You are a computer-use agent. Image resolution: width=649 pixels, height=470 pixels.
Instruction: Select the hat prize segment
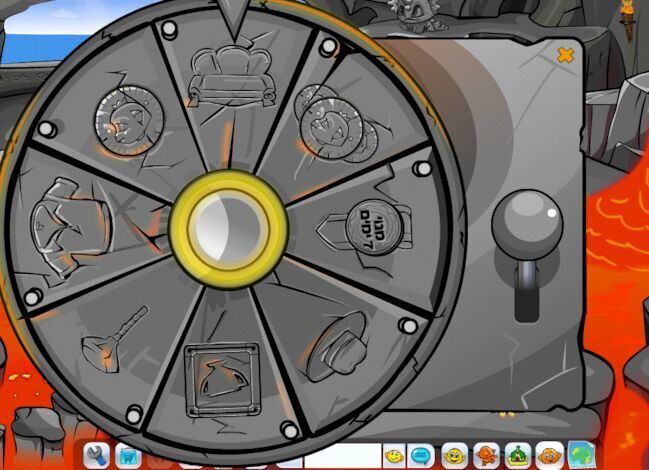click(x=337, y=347)
